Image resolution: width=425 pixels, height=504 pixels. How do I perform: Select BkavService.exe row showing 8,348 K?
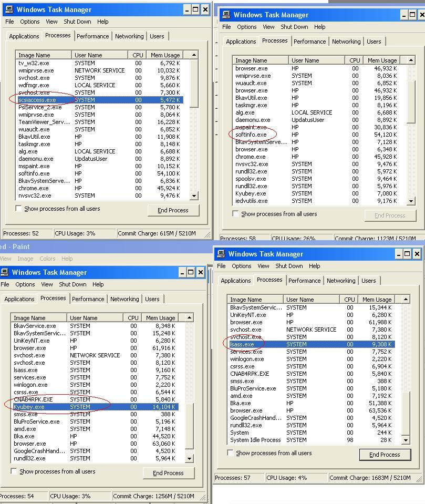95,326
